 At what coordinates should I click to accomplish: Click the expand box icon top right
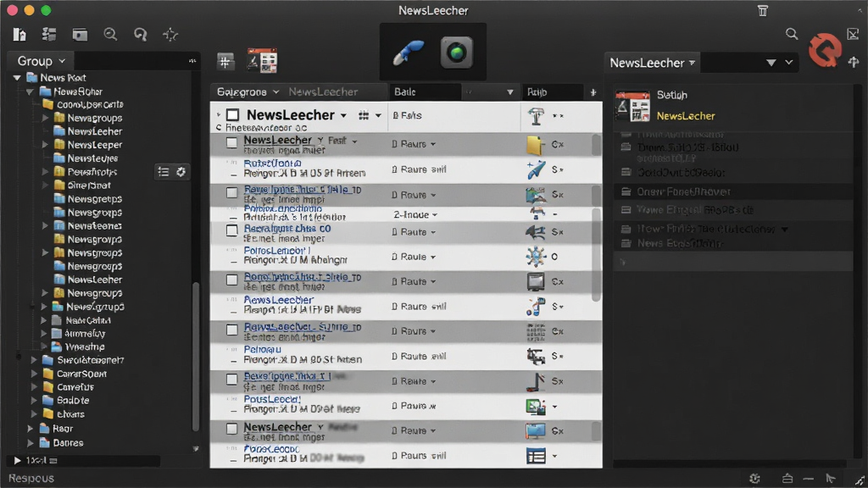(853, 34)
